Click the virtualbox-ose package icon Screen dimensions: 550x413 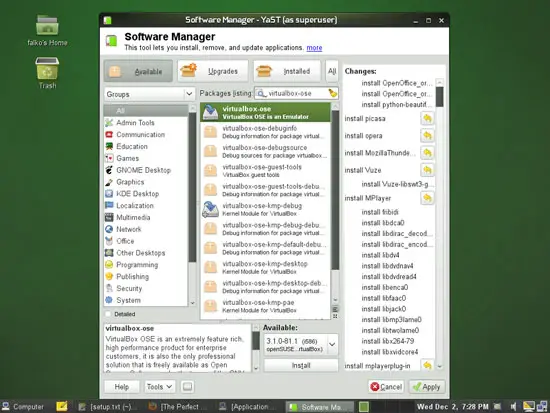click(210, 112)
